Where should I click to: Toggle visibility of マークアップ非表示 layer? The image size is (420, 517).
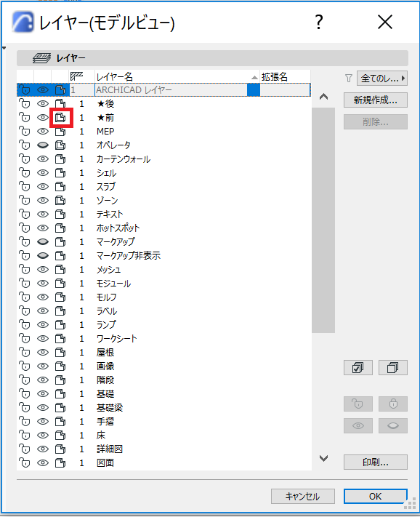(x=43, y=256)
